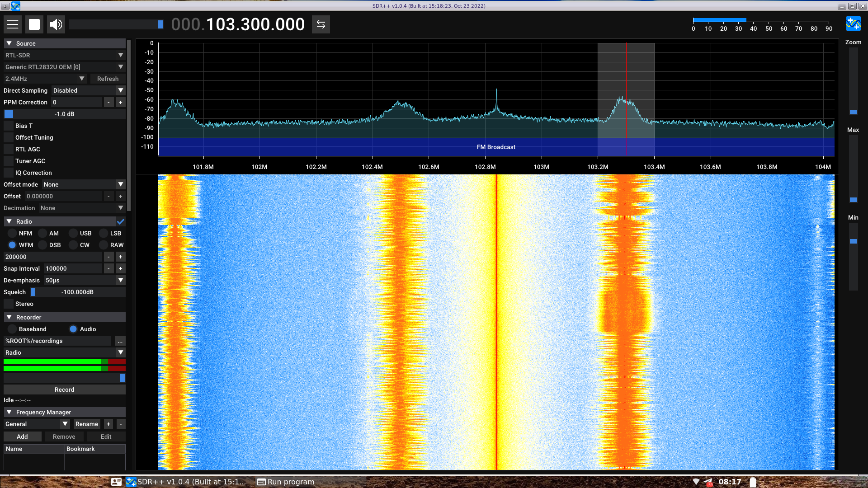Select Baseband recording mode
Viewport: 868px width, 488px height.
coord(12,329)
